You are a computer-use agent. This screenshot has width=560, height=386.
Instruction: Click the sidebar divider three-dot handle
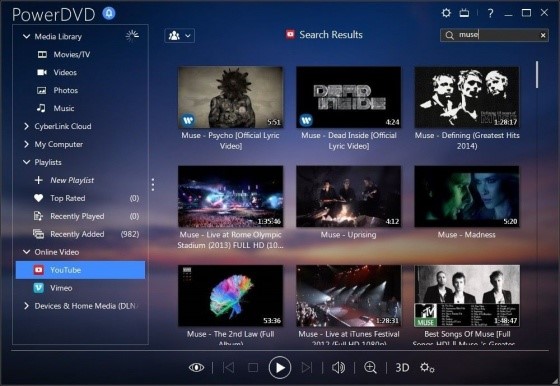(x=153, y=185)
